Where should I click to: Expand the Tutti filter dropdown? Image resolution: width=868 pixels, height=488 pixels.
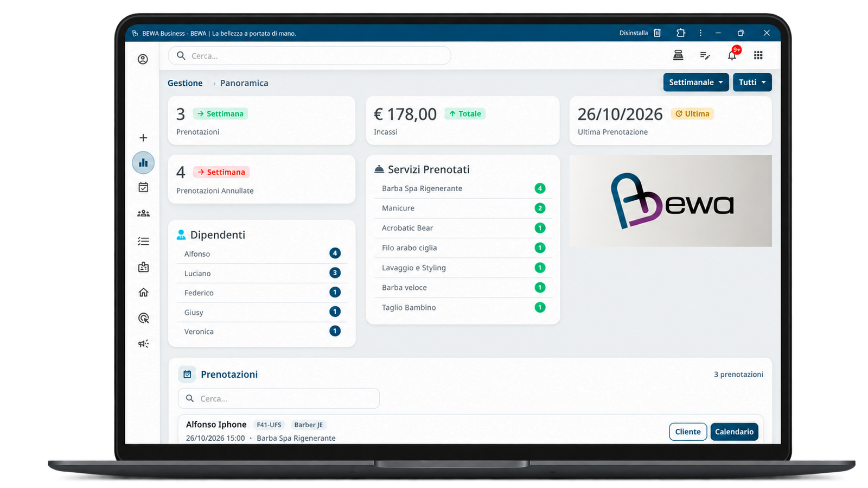coord(752,83)
